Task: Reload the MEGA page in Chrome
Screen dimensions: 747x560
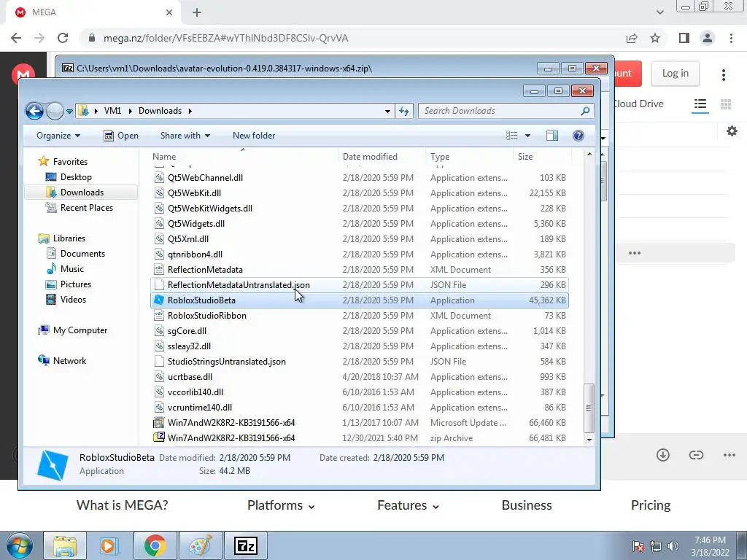Action: click(x=63, y=38)
